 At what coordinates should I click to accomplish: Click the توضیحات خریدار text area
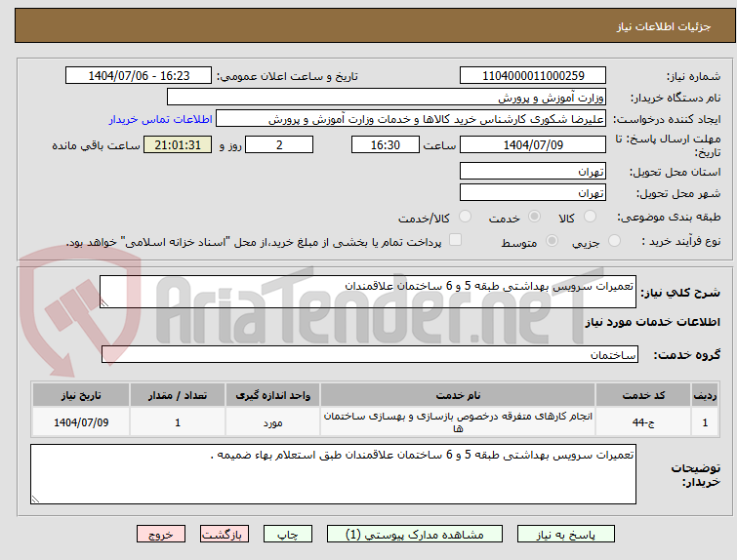point(333,474)
